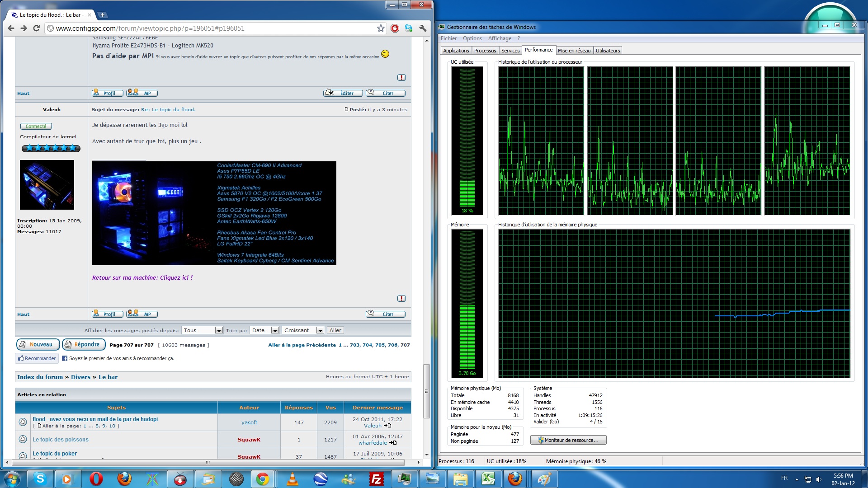This screenshot has height=488, width=868.
Task: Switch to the Processus tab
Action: point(485,51)
